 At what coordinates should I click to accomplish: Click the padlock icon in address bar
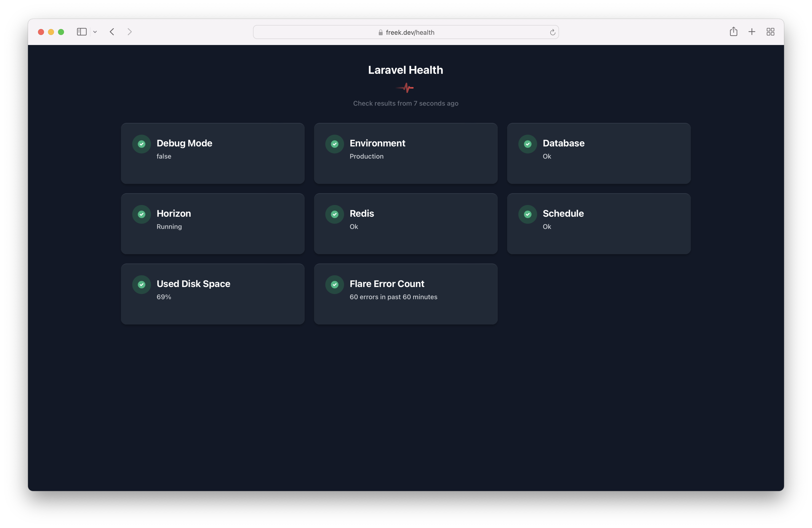(x=380, y=32)
